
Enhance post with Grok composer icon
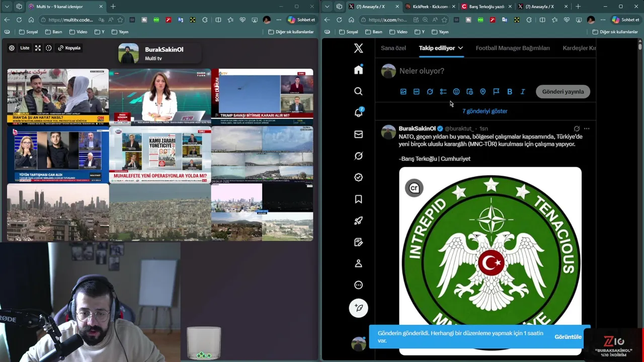pos(430,92)
